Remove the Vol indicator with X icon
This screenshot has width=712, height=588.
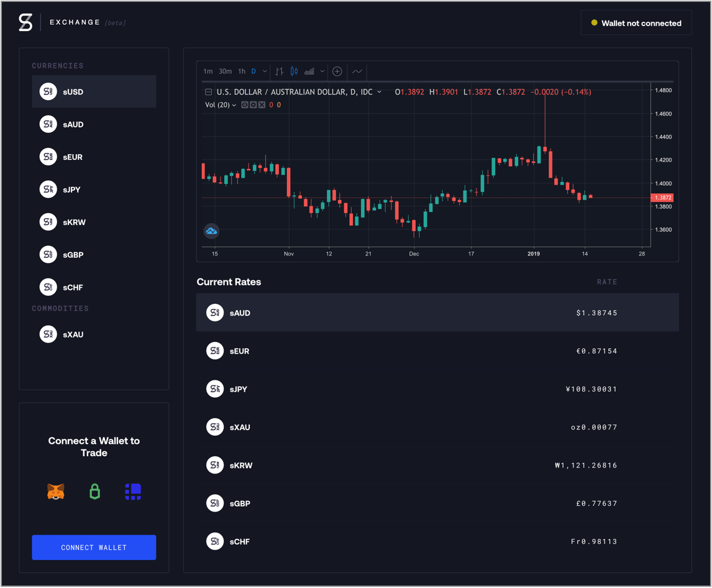[x=262, y=105]
